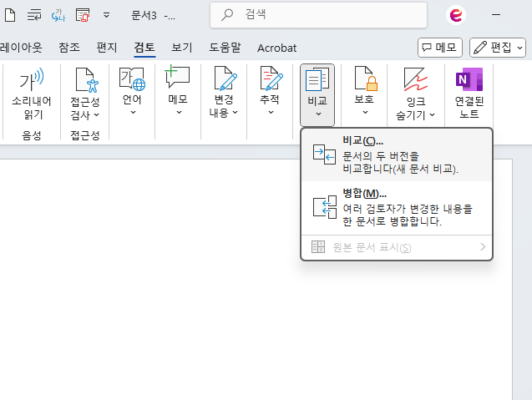Viewport: 532px width, 400px height.
Task: Open the 레이아웃 ribbon tab
Action: [x=21, y=48]
